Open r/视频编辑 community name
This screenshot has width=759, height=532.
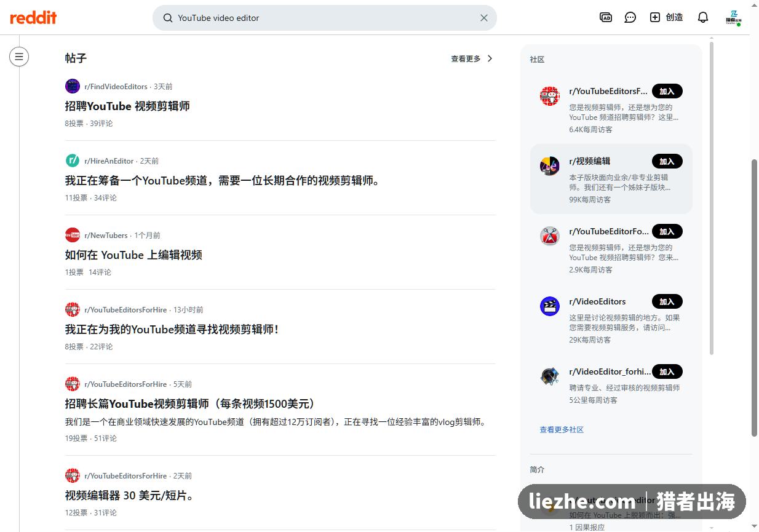590,161
